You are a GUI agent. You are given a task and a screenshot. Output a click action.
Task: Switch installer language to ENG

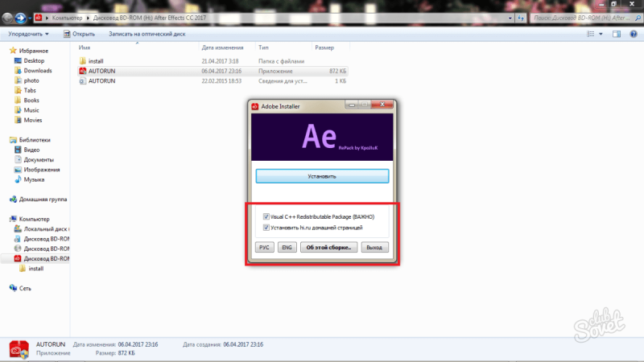coord(287,247)
